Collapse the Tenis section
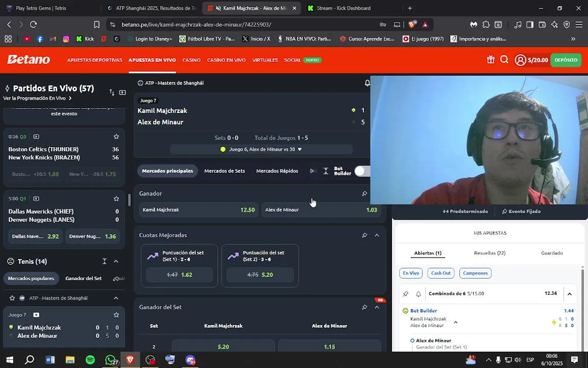 (x=116, y=261)
